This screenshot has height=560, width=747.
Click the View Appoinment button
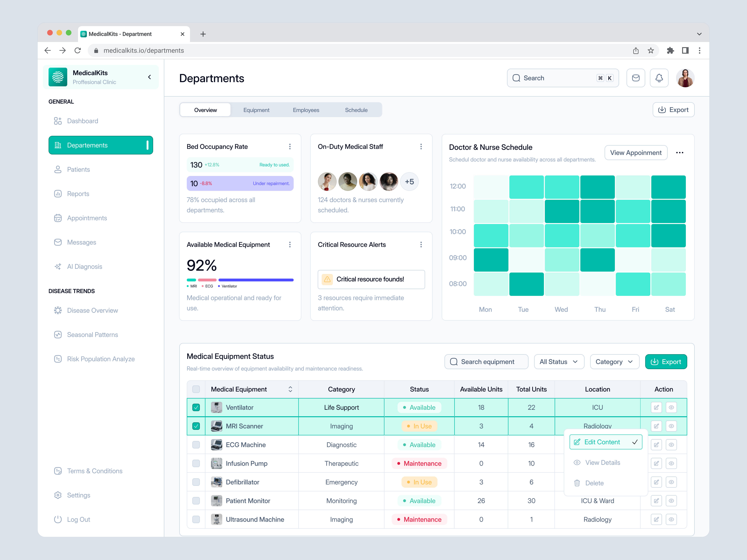[636, 153]
